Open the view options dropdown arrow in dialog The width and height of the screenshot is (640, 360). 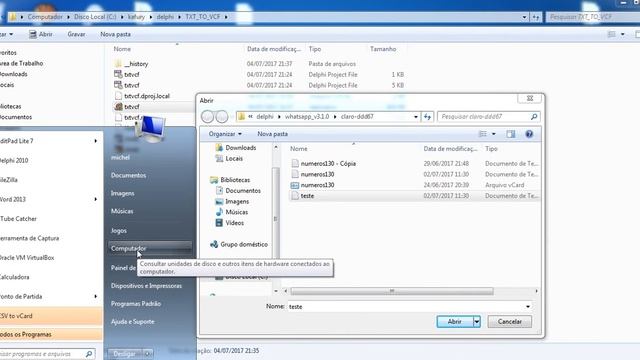pos(493,134)
